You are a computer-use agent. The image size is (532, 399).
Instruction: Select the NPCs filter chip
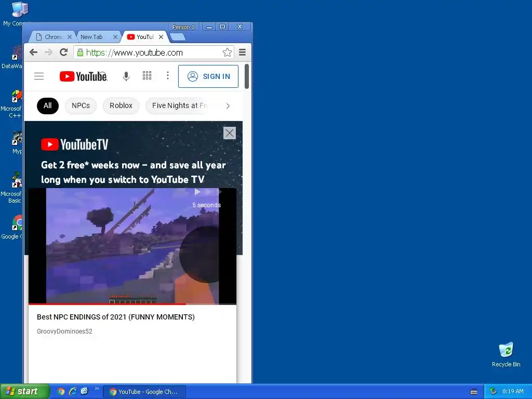coord(81,105)
